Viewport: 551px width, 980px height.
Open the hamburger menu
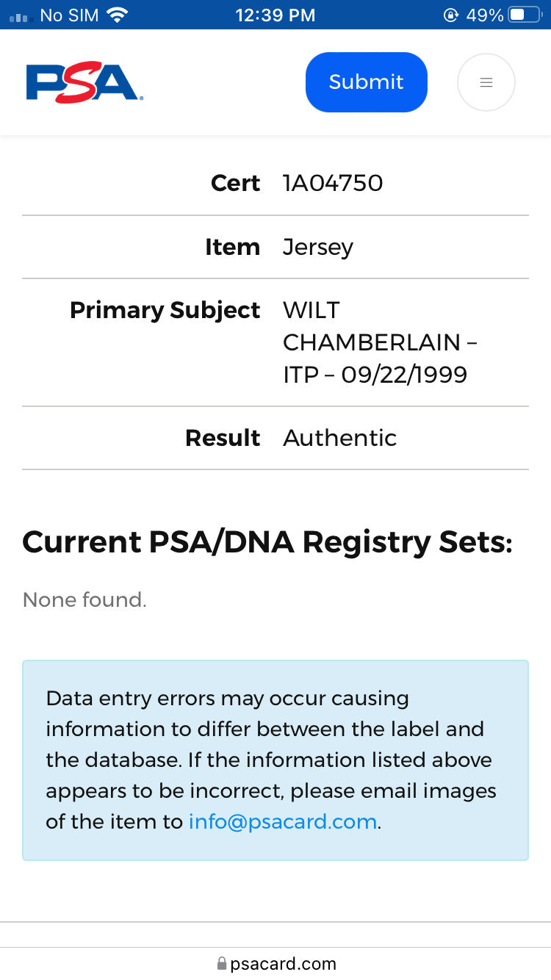click(486, 82)
